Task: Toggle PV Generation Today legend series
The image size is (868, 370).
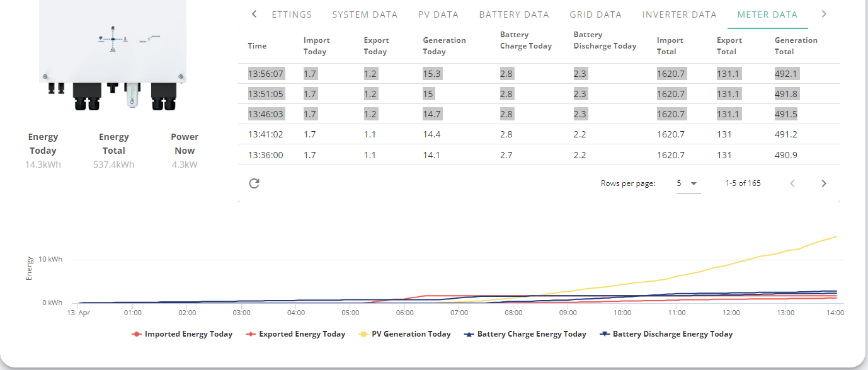Action: [x=404, y=334]
